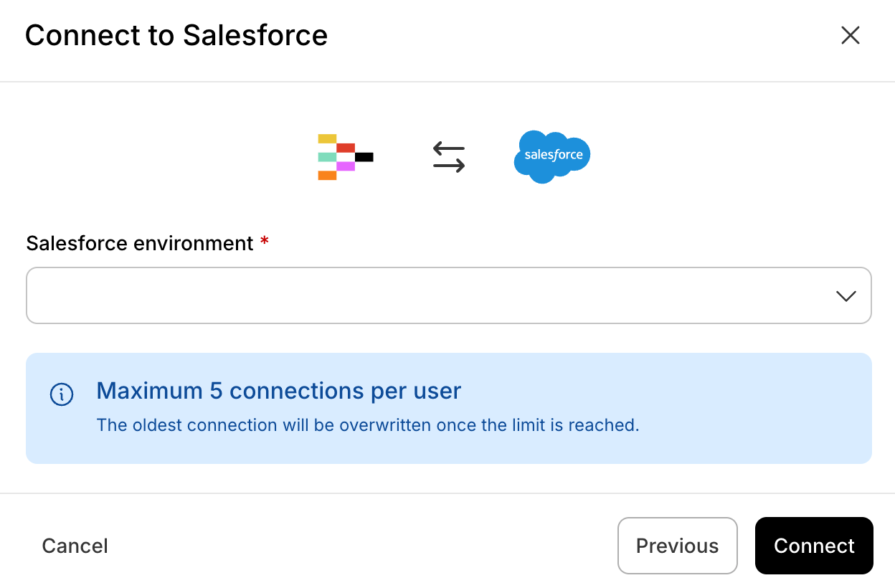Click the Maximum 5 connections per user heading

[278, 391]
